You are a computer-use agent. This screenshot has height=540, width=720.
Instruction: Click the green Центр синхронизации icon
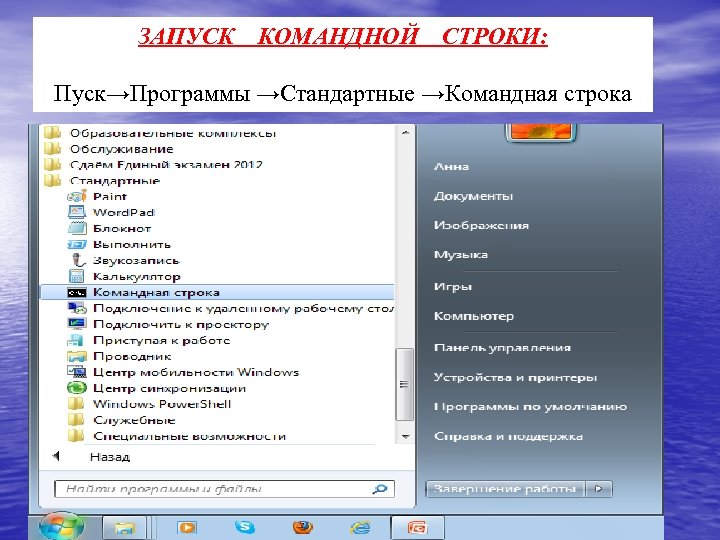pos(77,388)
